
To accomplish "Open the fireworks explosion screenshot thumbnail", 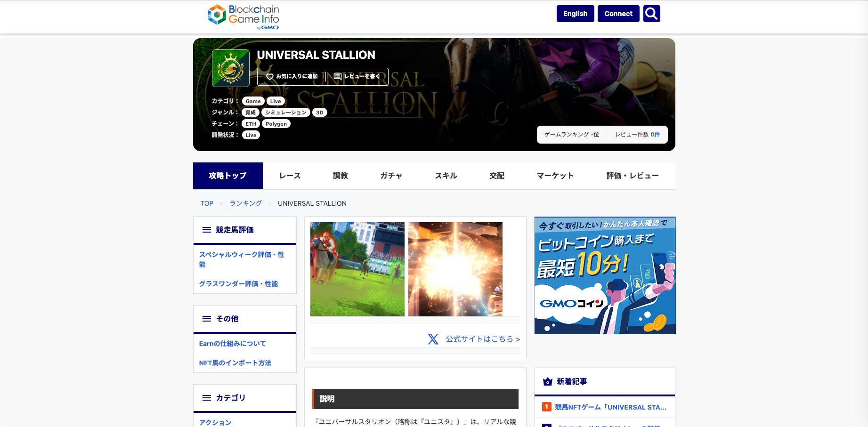I will coord(455,269).
